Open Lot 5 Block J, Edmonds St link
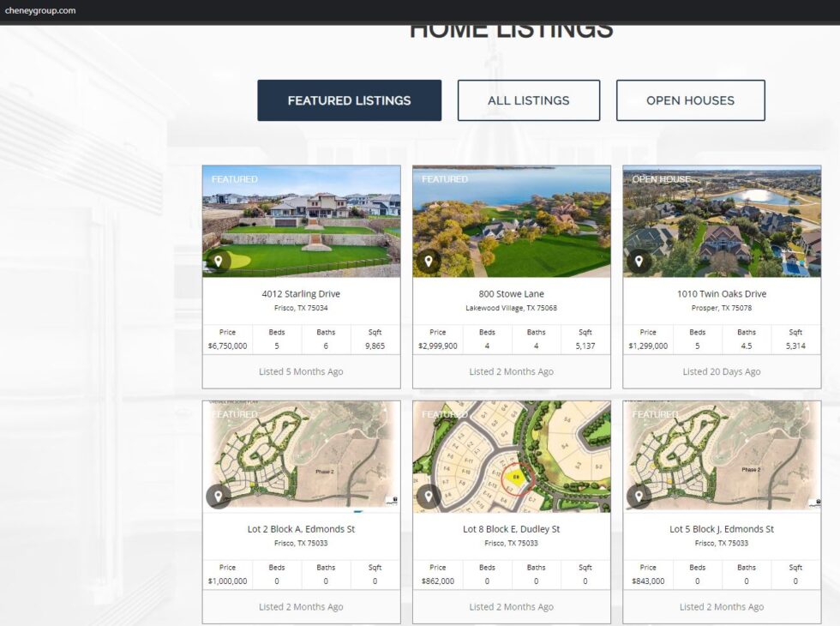 [722, 529]
